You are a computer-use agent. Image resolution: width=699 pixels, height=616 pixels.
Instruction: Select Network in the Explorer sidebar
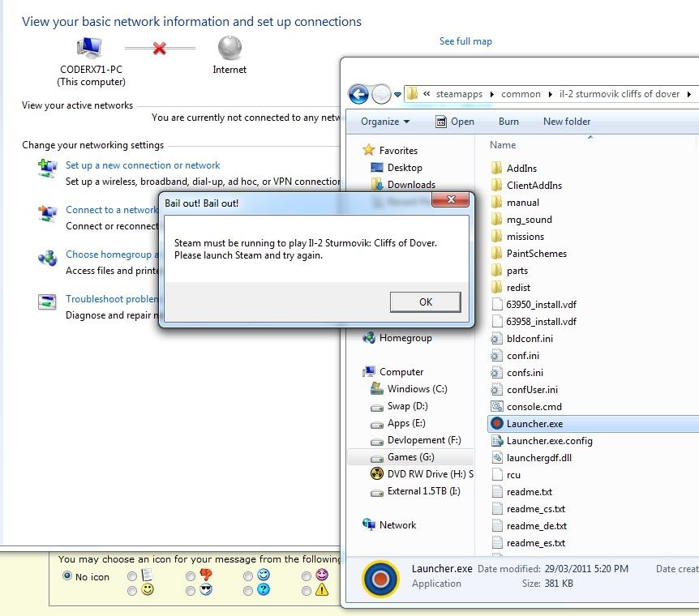397,524
